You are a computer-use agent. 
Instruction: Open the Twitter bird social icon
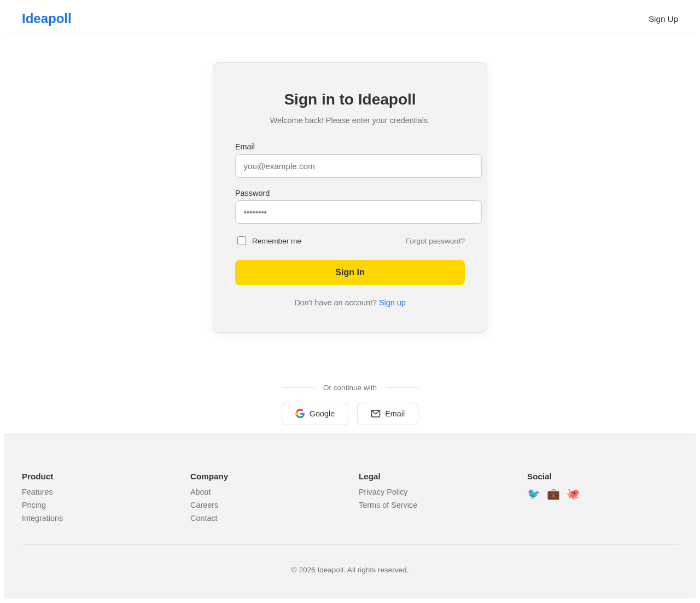point(534,494)
